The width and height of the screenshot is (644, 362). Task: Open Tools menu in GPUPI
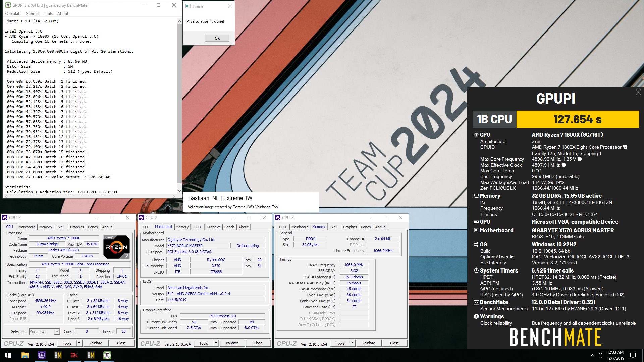pyautogui.click(x=48, y=14)
